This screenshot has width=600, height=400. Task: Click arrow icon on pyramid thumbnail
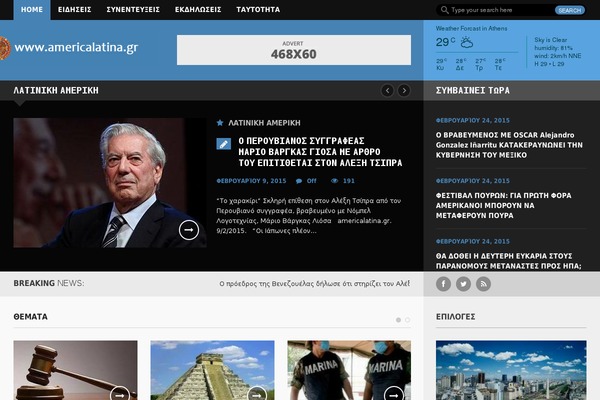coord(257,394)
